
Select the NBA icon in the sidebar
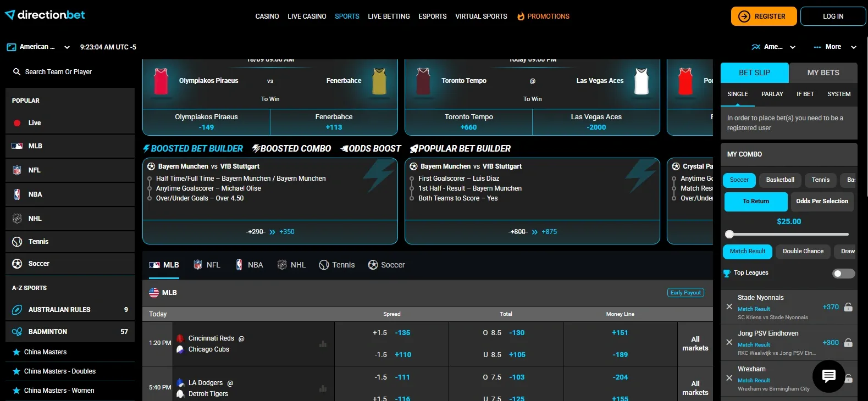[17, 194]
